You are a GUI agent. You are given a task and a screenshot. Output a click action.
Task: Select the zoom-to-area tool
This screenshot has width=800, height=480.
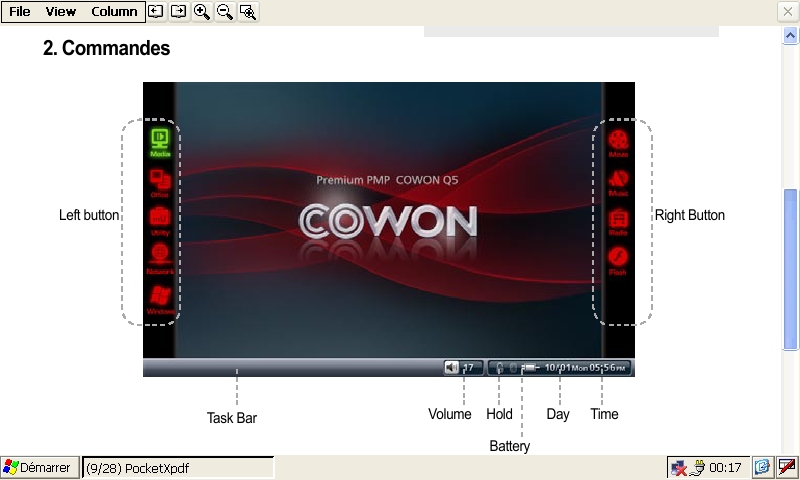point(248,11)
